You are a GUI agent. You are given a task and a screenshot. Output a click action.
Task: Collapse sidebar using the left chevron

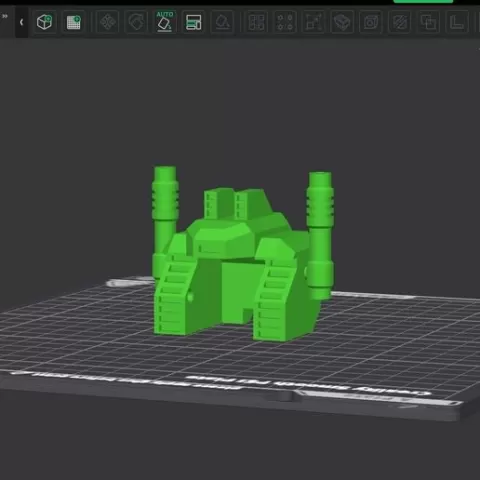coord(21,22)
